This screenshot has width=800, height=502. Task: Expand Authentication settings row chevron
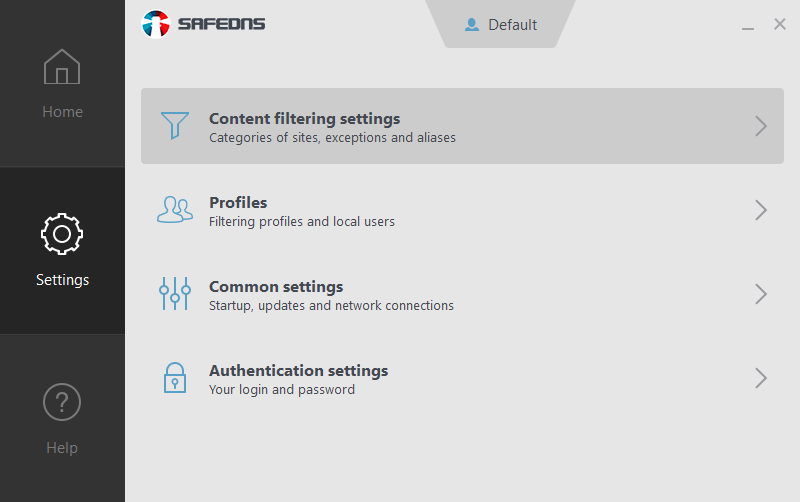[x=761, y=378]
